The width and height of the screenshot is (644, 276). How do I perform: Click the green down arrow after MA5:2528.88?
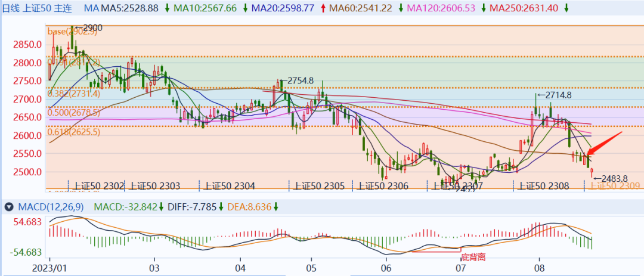point(167,8)
